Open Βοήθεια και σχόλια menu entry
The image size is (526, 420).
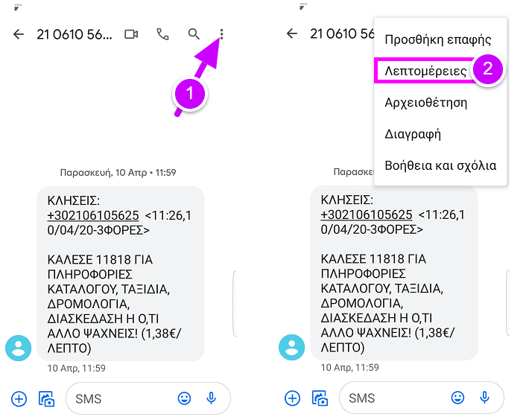point(440,165)
